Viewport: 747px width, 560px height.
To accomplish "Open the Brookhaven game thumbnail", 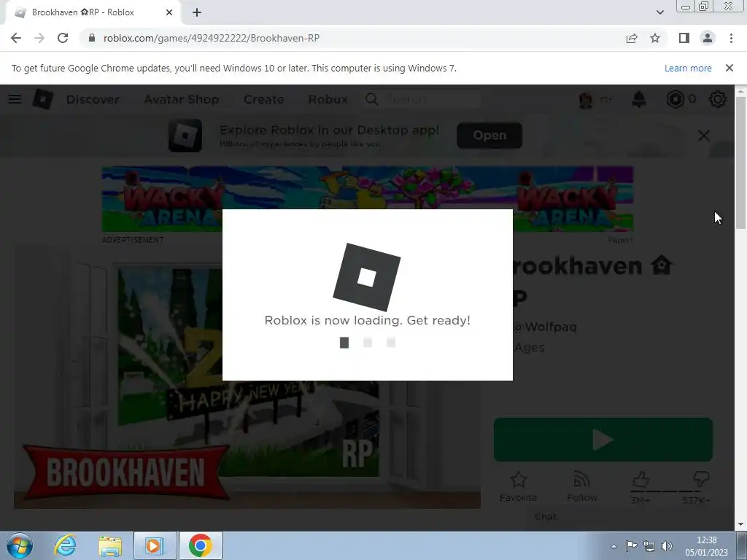I will [x=247, y=377].
